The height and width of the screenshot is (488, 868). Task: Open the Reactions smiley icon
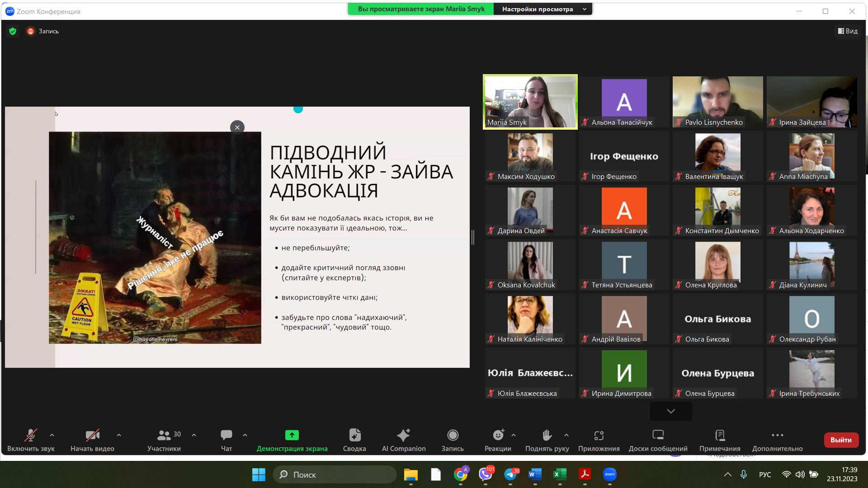[498, 435]
